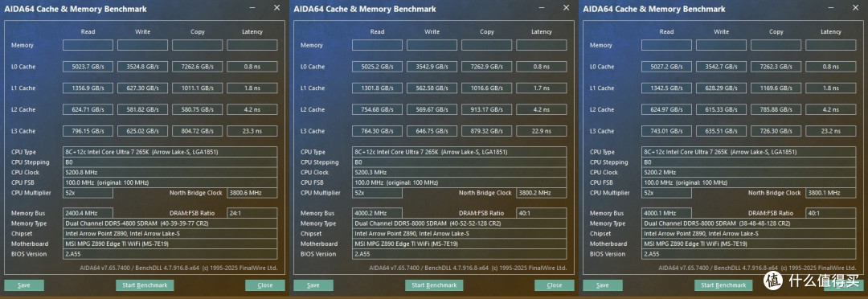Viewport: 868px width, 299px height.
Task: Select the Dual Channel DDR5-4800 SDRAM memory type field
Action: pyautogui.click(x=170, y=223)
